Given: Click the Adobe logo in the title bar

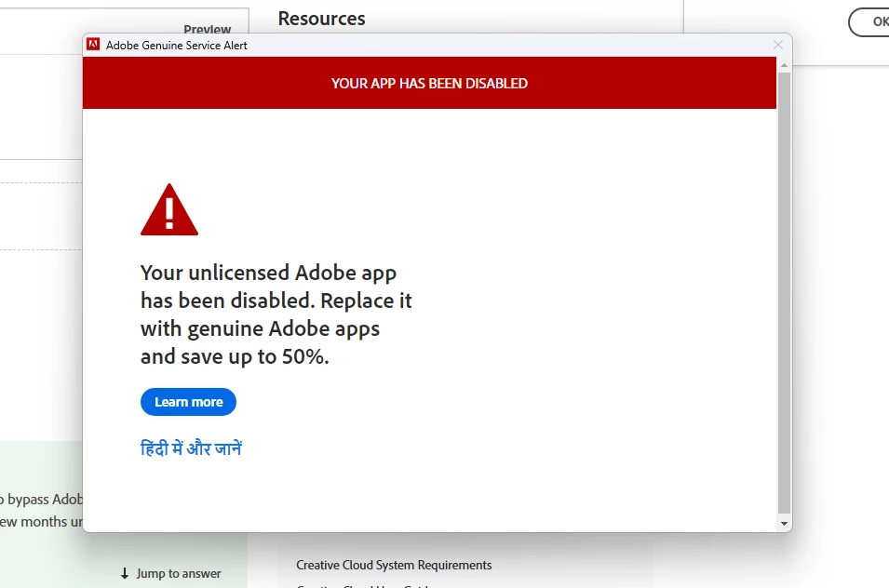Looking at the screenshot, I should pyautogui.click(x=93, y=45).
